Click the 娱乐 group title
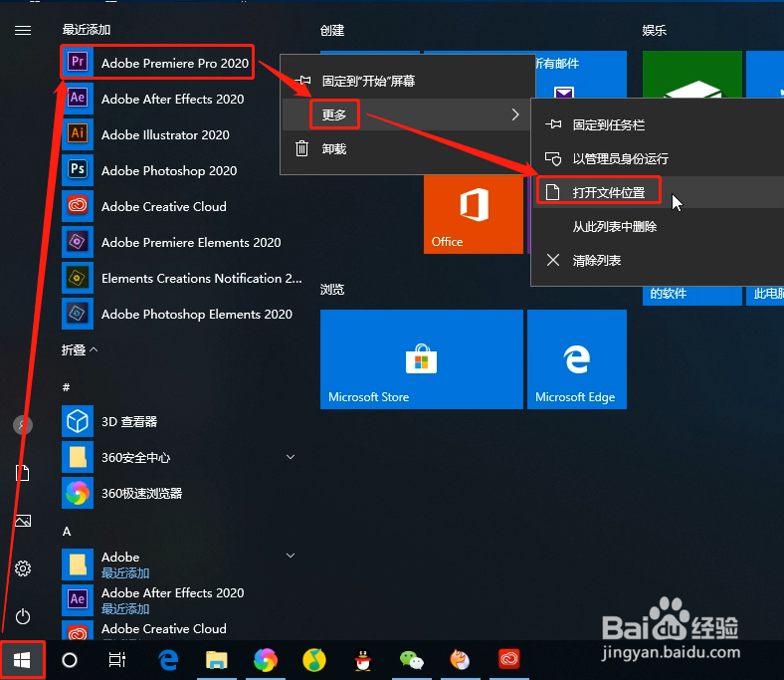The image size is (784, 680). tap(654, 31)
